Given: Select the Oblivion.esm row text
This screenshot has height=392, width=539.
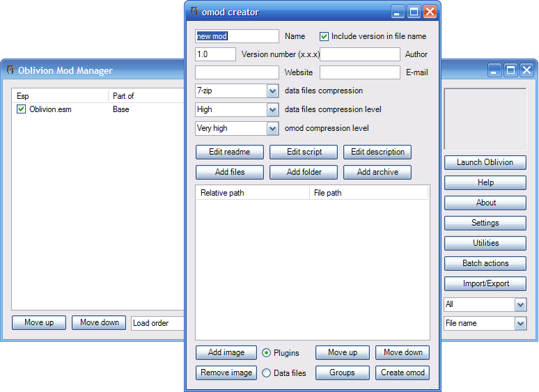Looking at the screenshot, I should pyautogui.click(x=50, y=109).
